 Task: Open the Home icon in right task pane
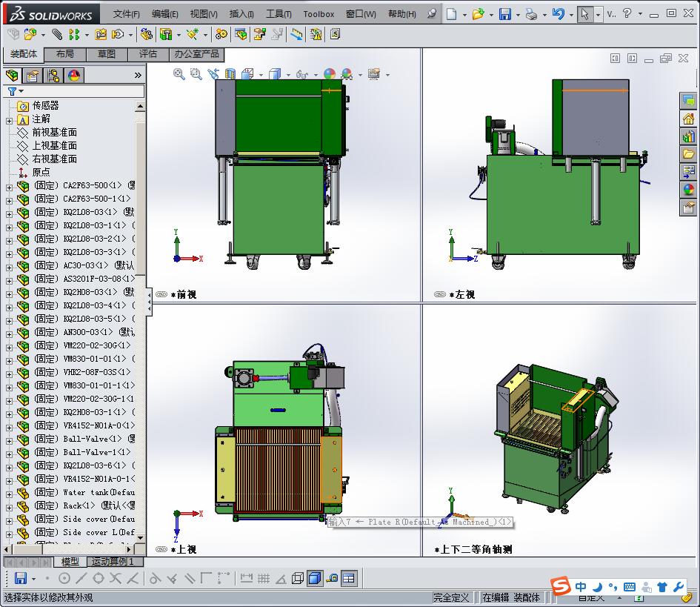point(689,119)
